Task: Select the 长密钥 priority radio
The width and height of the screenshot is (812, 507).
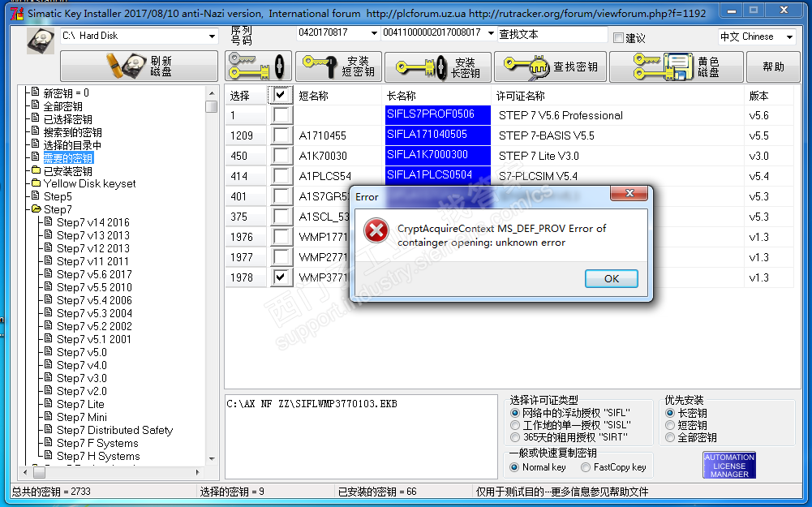Action: [x=670, y=413]
